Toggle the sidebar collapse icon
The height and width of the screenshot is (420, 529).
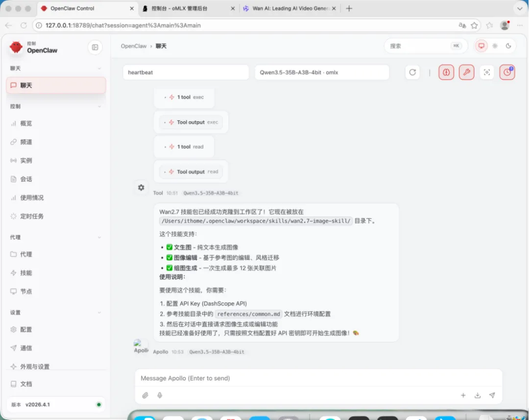95,47
